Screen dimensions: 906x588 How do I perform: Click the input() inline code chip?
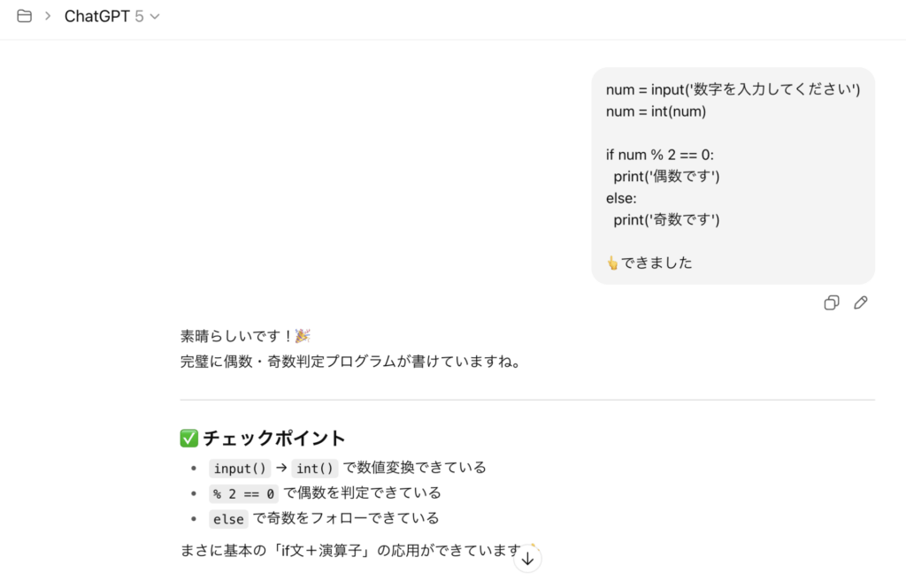click(240, 468)
